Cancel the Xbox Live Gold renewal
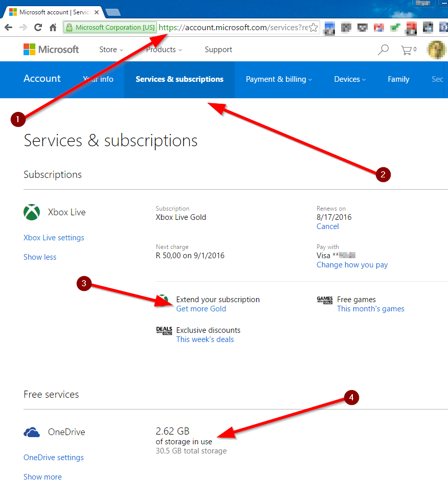 327,226
